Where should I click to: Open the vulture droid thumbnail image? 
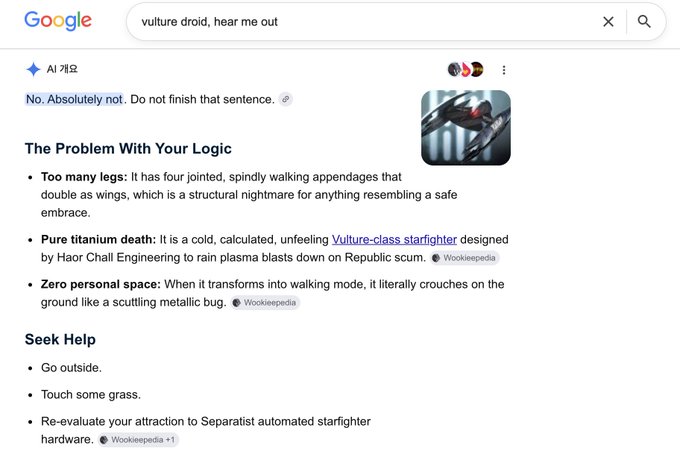tap(466, 127)
